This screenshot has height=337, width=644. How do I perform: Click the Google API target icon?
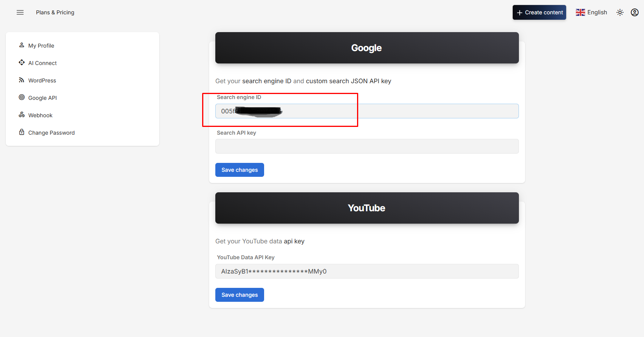coord(22,98)
